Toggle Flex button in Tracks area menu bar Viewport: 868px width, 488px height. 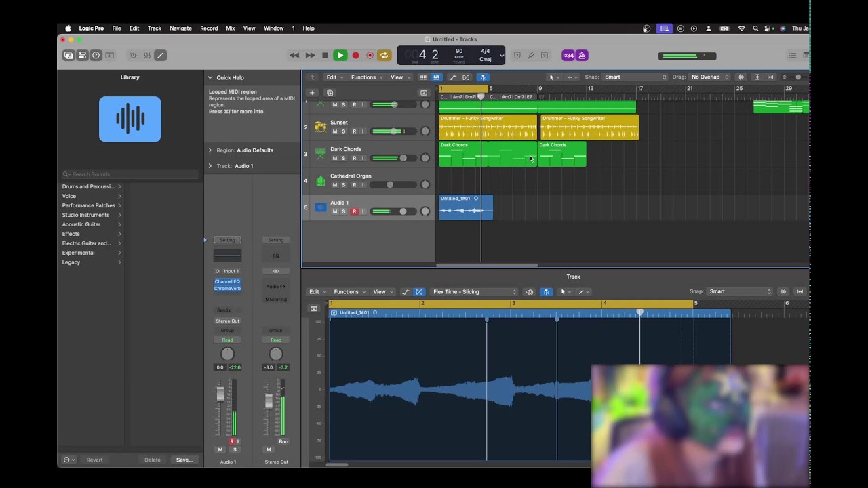click(x=466, y=77)
